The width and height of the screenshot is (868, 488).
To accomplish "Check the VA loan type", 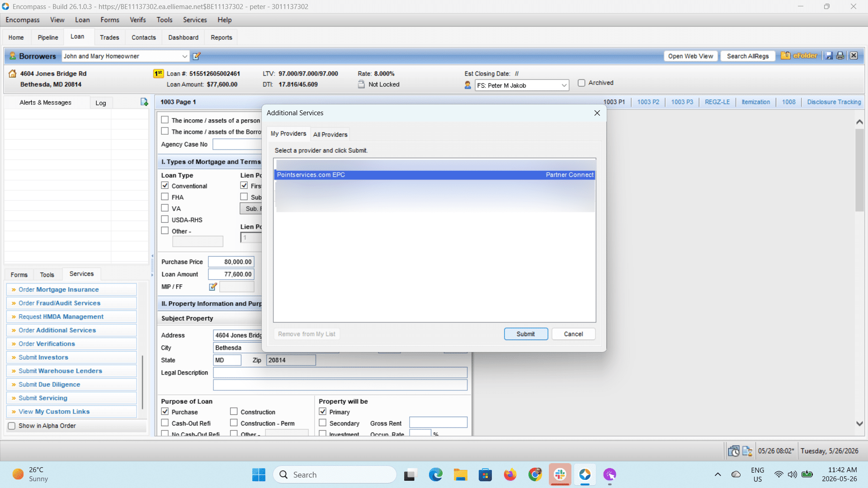I will 165,208.
